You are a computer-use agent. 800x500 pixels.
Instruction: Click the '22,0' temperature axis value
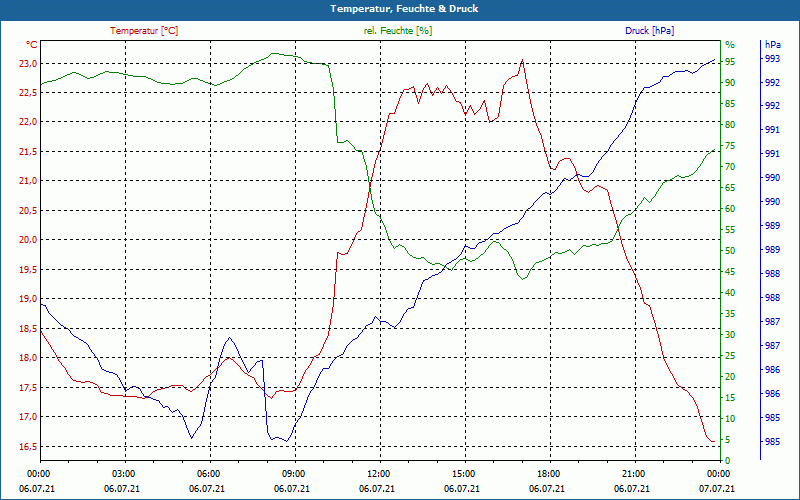pyautogui.click(x=28, y=122)
